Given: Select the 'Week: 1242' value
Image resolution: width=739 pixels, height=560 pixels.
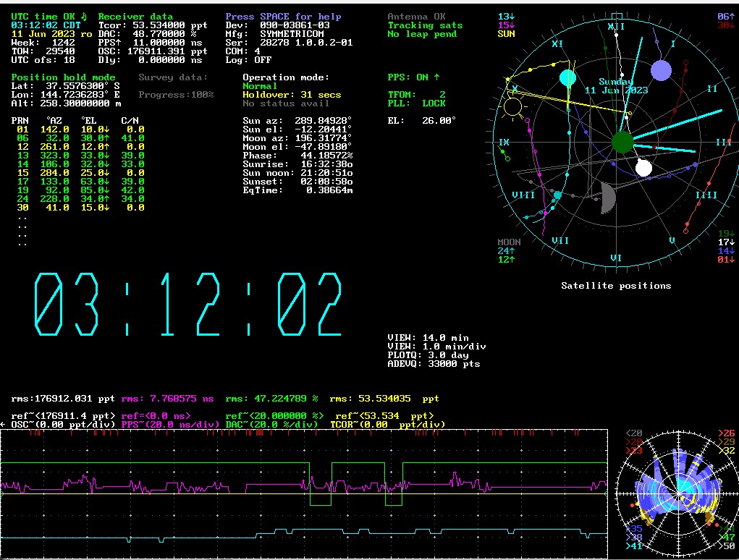Looking at the screenshot, I should (x=43, y=43).
